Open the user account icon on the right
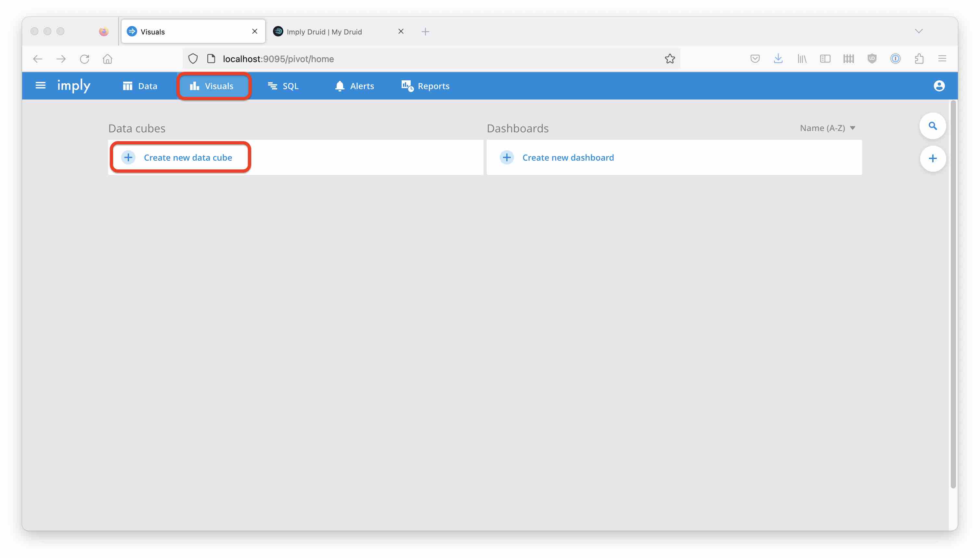The width and height of the screenshot is (980, 558). (939, 86)
